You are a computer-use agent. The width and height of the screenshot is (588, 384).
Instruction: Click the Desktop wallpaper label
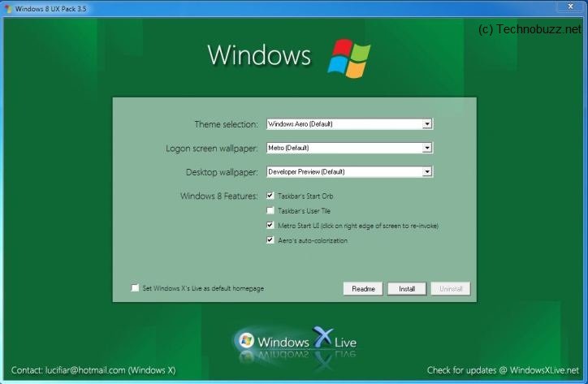click(222, 172)
